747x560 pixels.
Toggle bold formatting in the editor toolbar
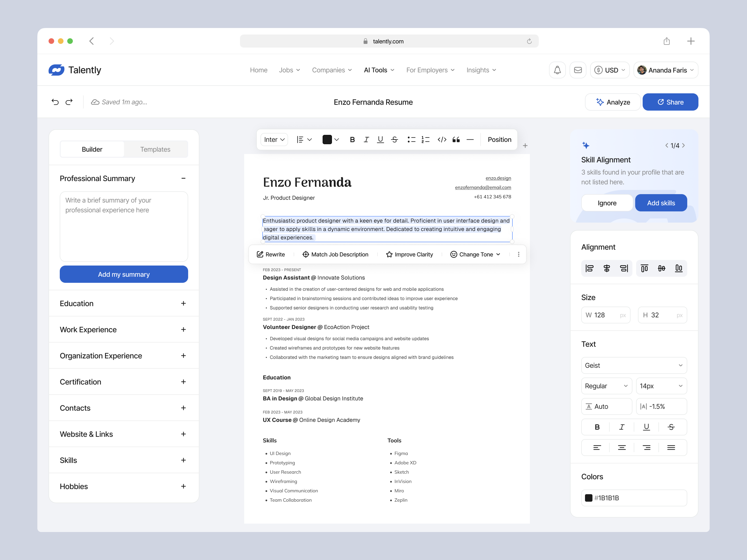[x=352, y=139]
